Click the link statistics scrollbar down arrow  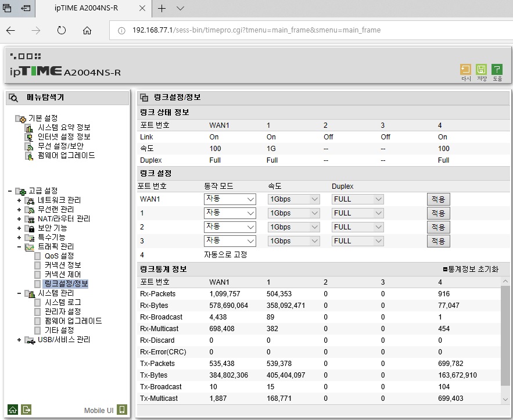[505, 399]
